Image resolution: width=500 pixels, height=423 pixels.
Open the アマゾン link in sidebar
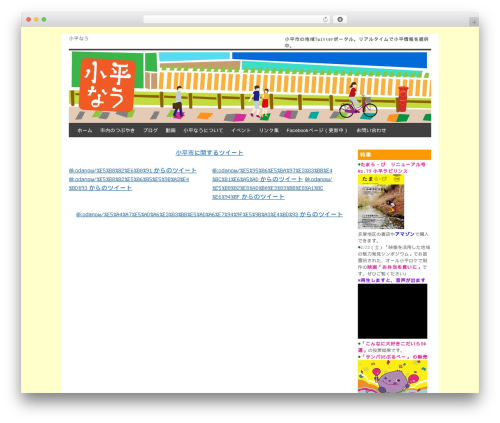404,234
